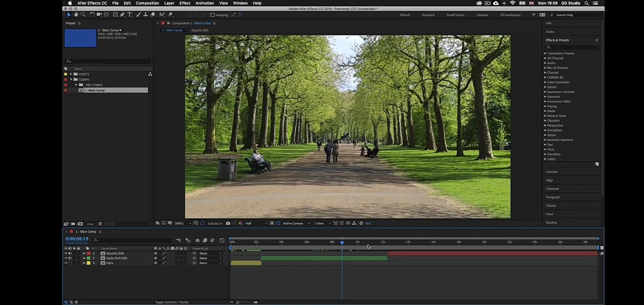Mute audio on Hyde Park Edit layer
The image size is (644, 305).
(x=70, y=258)
